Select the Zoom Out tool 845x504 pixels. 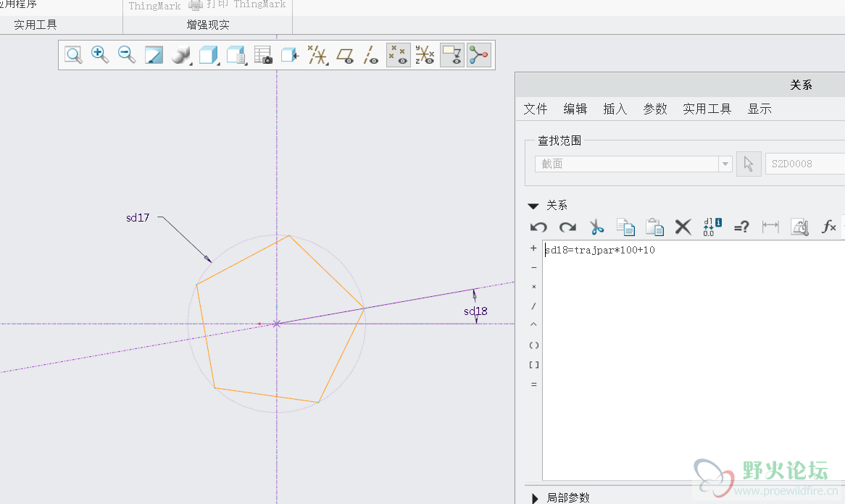127,55
